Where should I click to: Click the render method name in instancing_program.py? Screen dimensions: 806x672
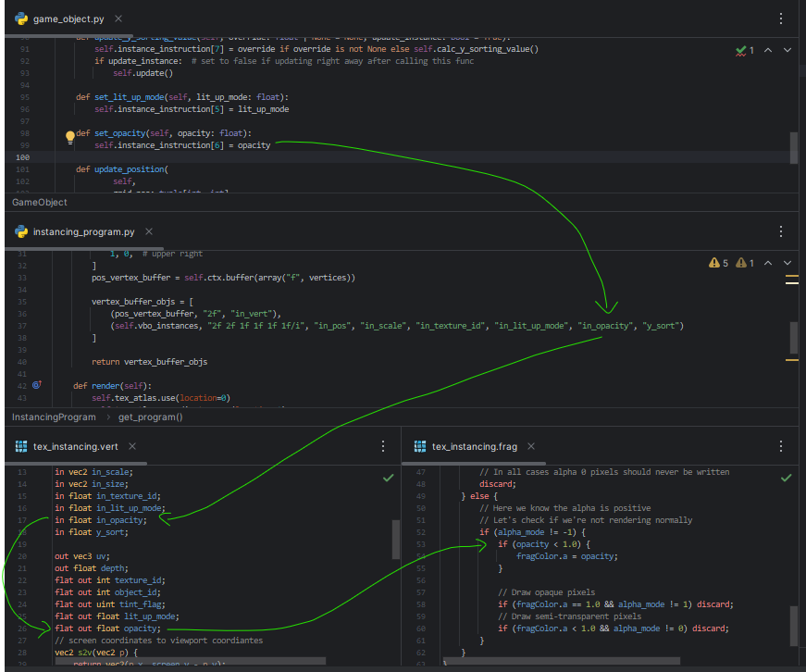105,386
